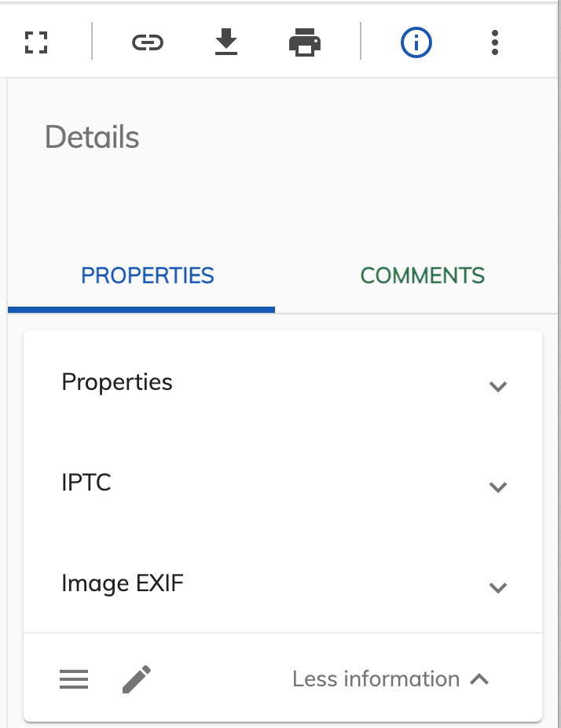Select the PROPERTIES tab
The width and height of the screenshot is (561, 728).
(x=146, y=275)
